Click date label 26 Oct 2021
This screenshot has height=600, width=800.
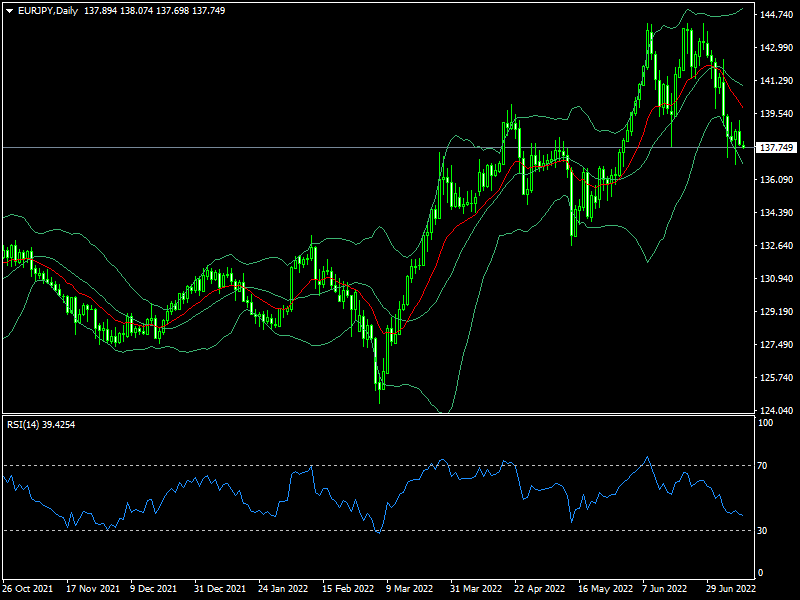pyautogui.click(x=28, y=588)
